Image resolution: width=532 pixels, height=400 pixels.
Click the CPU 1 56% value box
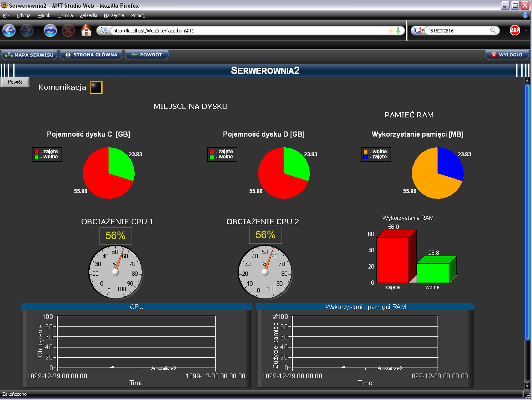(x=116, y=236)
